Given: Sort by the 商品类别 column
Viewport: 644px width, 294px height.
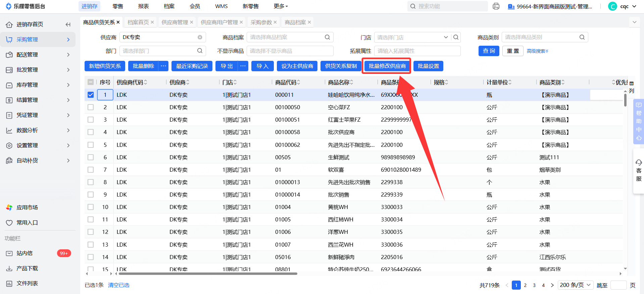Looking at the screenshot, I should [x=563, y=82].
